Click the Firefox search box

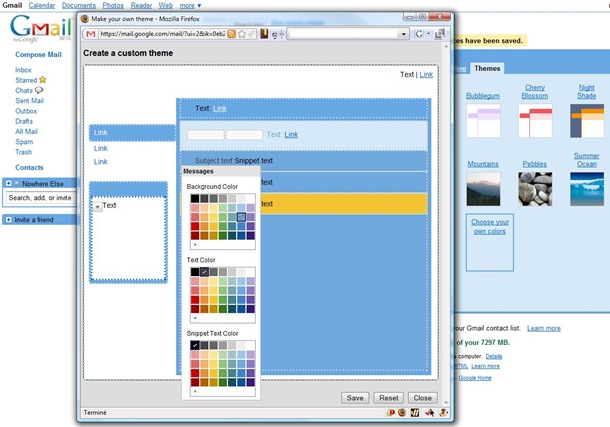pyautogui.click(x=345, y=34)
